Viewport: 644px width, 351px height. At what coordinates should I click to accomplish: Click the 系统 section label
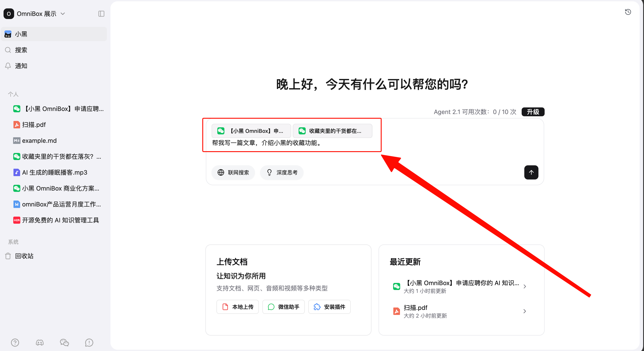(13, 242)
